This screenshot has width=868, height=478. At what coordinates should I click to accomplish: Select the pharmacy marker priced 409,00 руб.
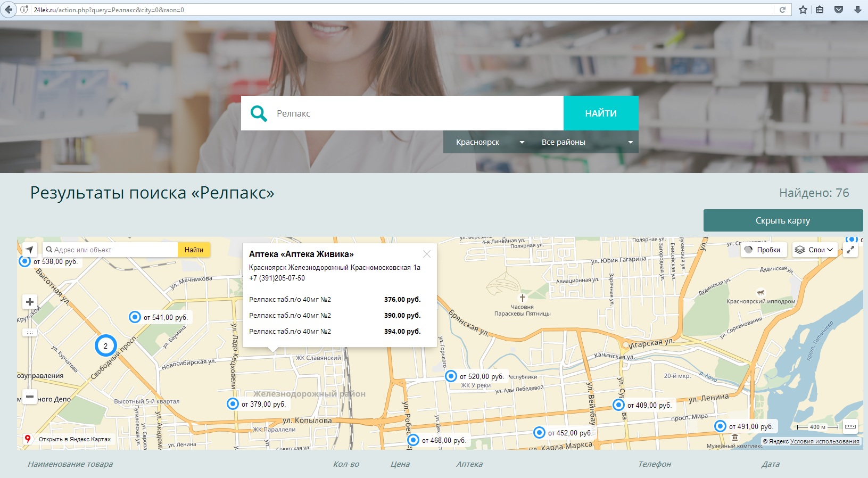tap(618, 405)
